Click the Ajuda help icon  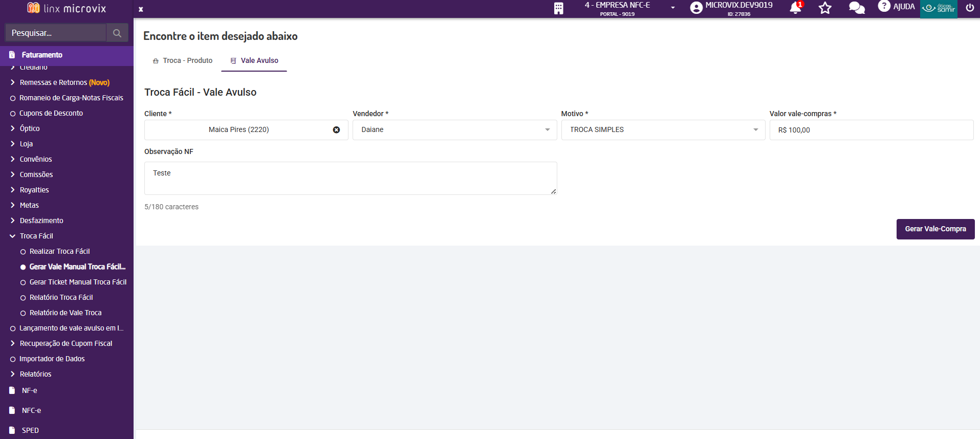click(884, 6)
